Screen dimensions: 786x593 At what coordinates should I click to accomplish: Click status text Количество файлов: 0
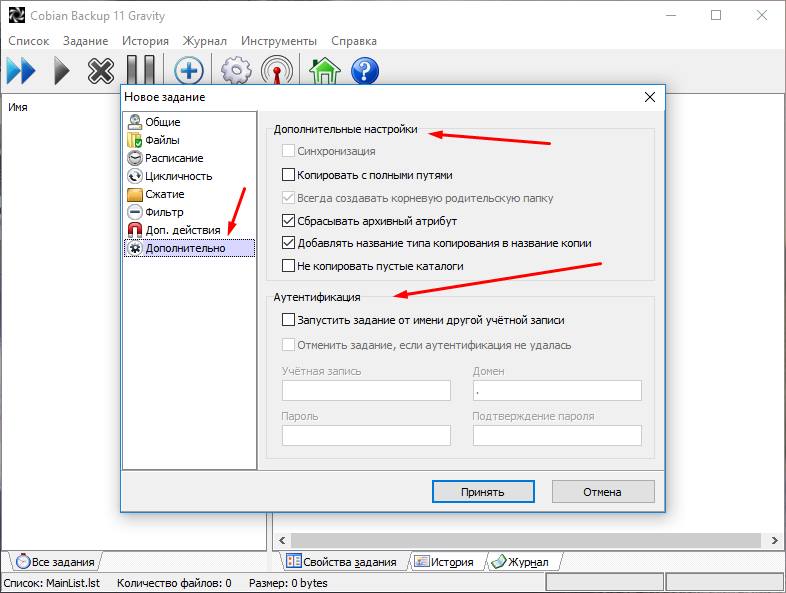pos(174,583)
